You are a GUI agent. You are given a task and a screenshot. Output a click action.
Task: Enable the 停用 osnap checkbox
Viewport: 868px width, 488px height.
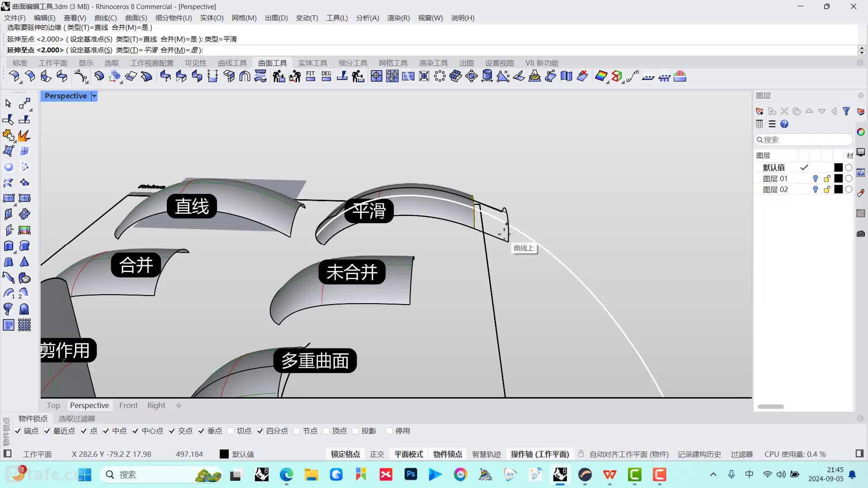click(389, 431)
